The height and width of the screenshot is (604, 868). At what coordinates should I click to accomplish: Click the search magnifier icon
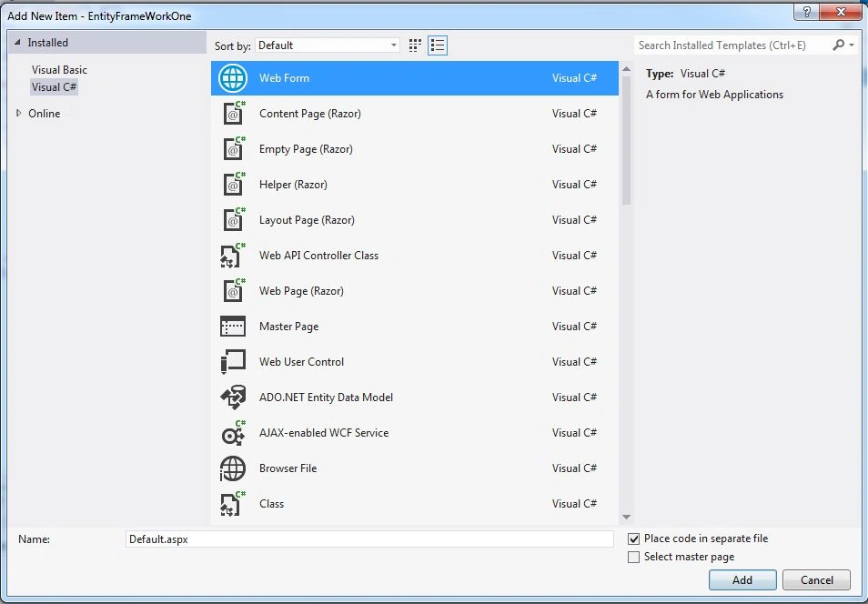[839, 45]
